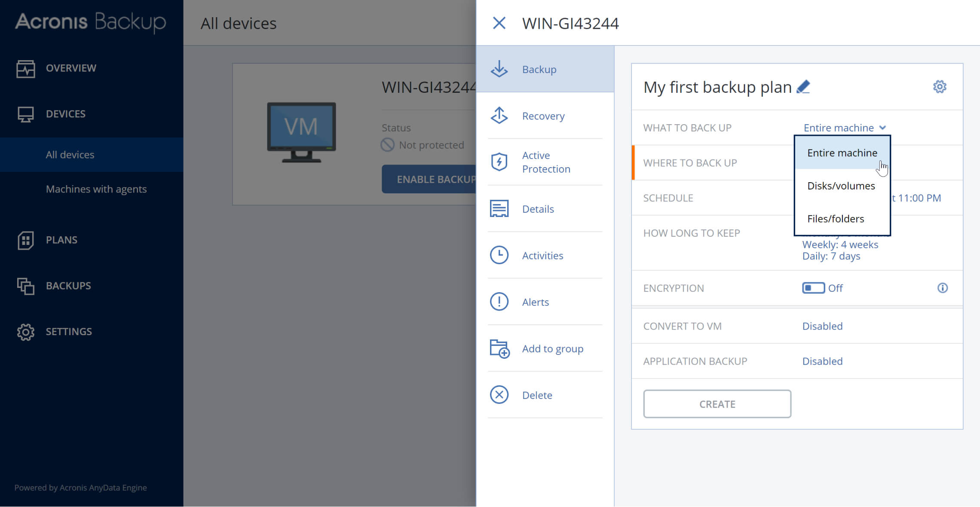Click the Not protected status icon
This screenshot has height=507, width=980.
click(x=387, y=145)
